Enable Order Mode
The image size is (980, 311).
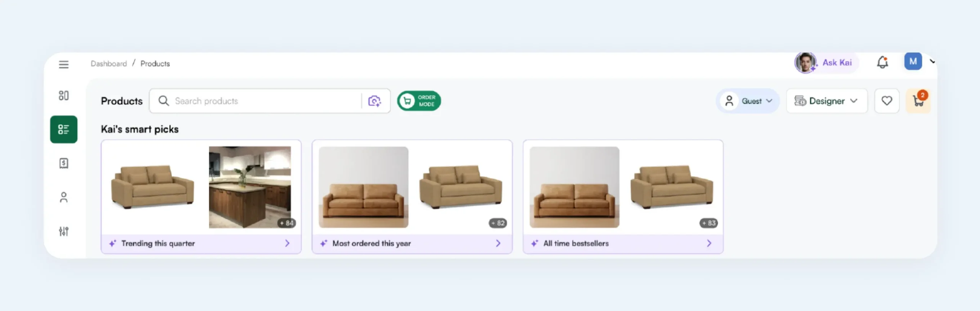pyautogui.click(x=419, y=101)
